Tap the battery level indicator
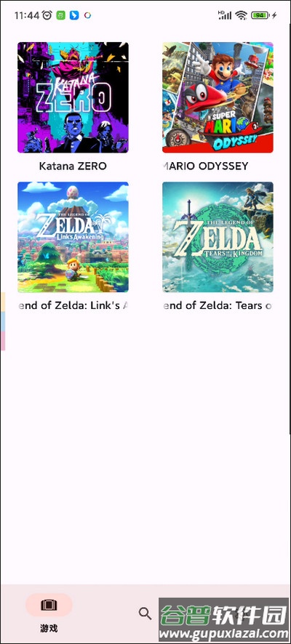This screenshot has width=291, height=644. 260,15
